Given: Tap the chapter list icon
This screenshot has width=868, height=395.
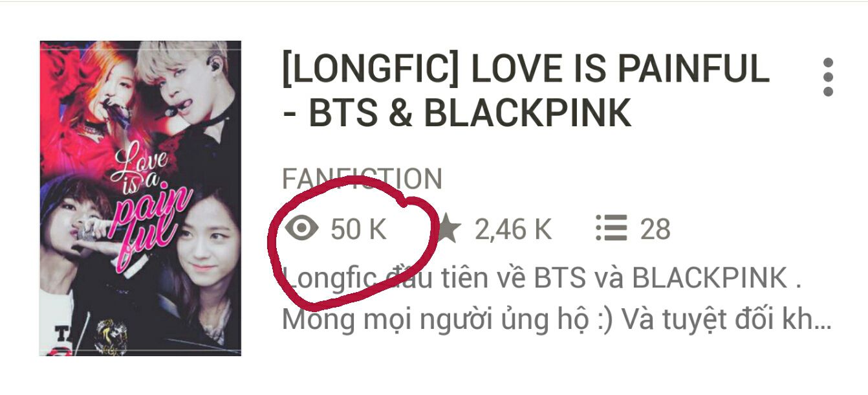Looking at the screenshot, I should click(x=611, y=229).
